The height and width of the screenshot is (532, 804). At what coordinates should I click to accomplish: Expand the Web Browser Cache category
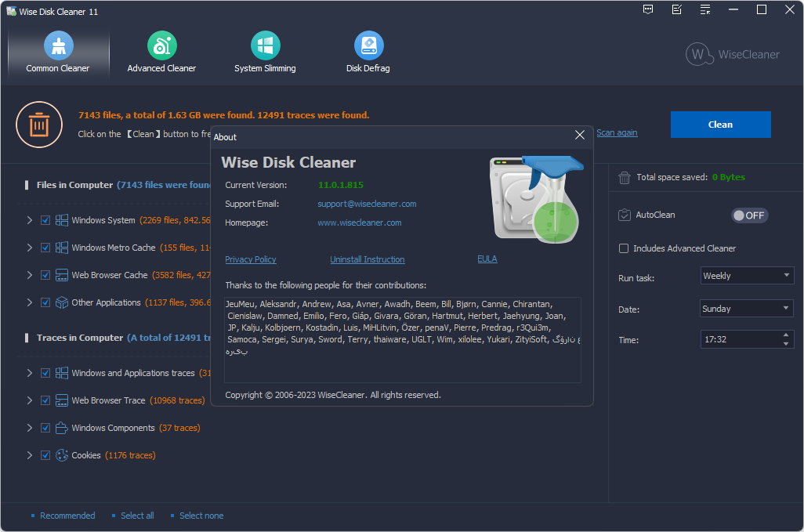point(29,275)
